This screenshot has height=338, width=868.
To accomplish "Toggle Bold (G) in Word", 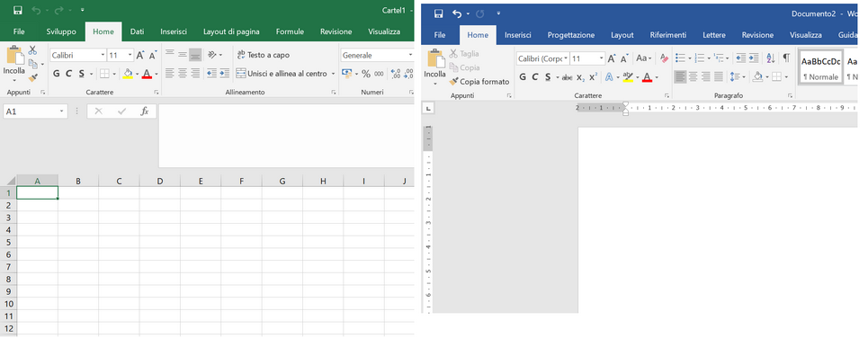I will [523, 77].
